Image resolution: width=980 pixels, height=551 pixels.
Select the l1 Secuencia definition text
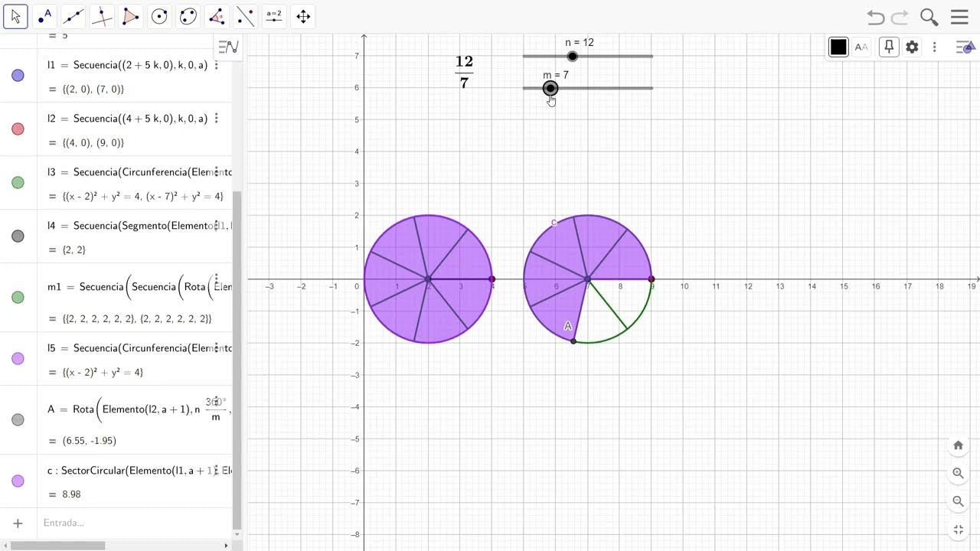pyautogui.click(x=128, y=65)
